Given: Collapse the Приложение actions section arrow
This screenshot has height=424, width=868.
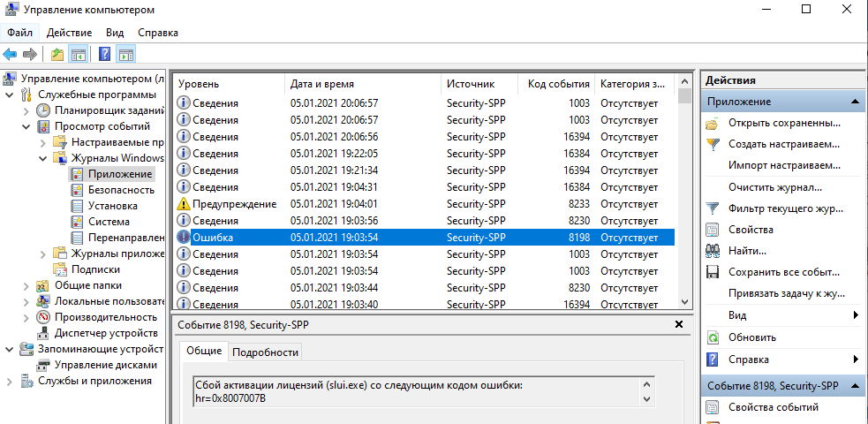Looking at the screenshot, I should (855, 102).
